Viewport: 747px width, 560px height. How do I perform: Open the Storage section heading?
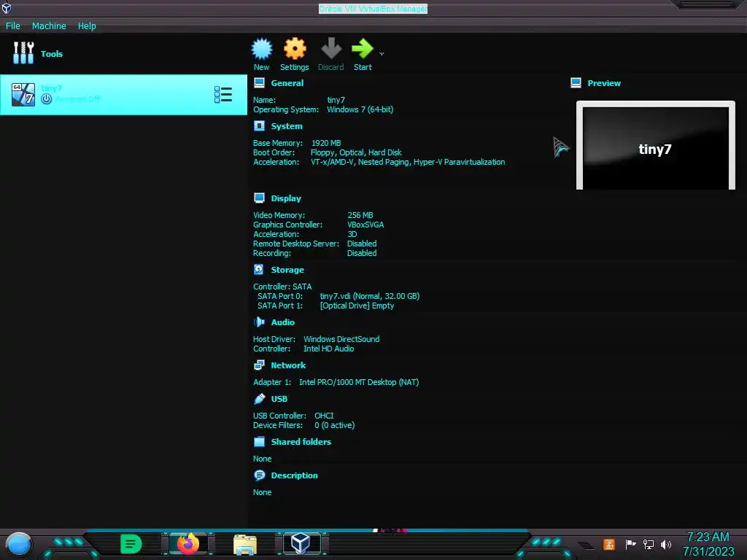coord(287,270)
